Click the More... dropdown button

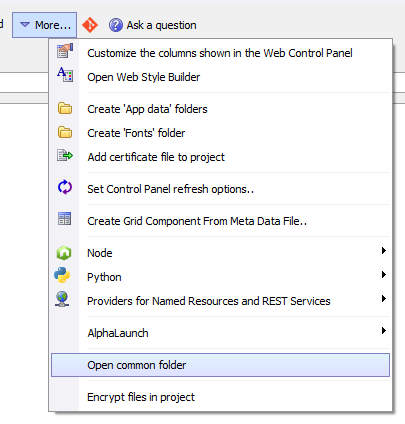click(x=45, y=25)
